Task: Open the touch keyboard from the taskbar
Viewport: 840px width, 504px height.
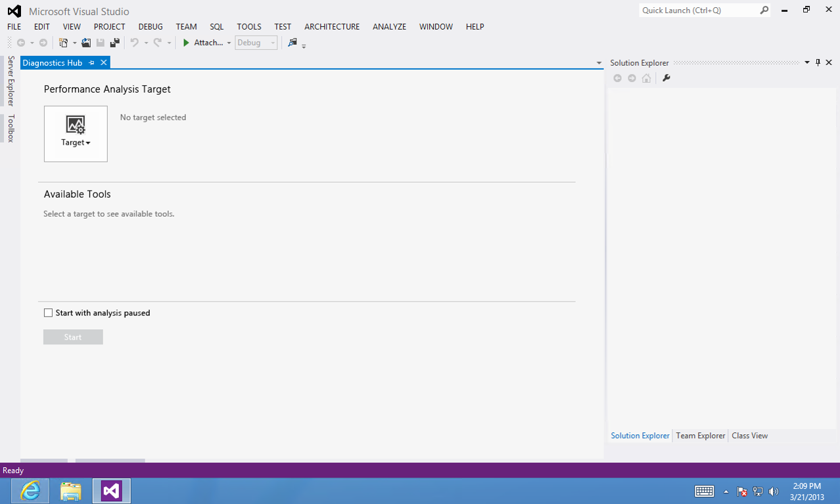Action: [705, 492]
